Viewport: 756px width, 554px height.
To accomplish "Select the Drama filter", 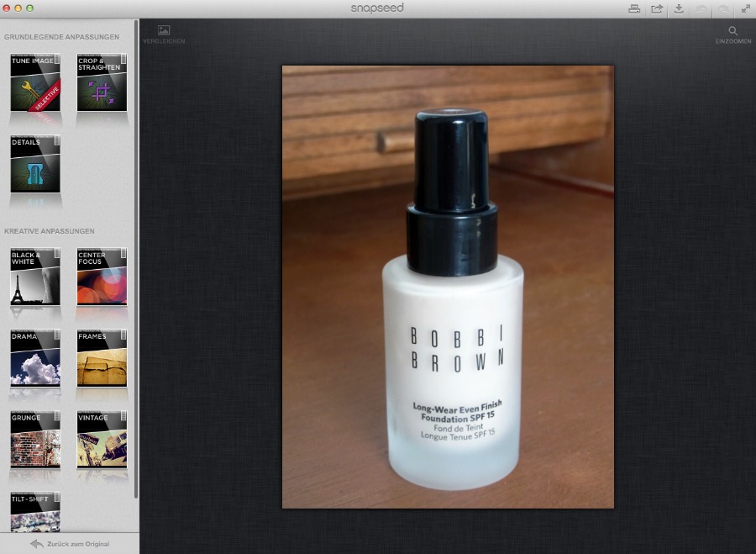I will pos(35,358).
